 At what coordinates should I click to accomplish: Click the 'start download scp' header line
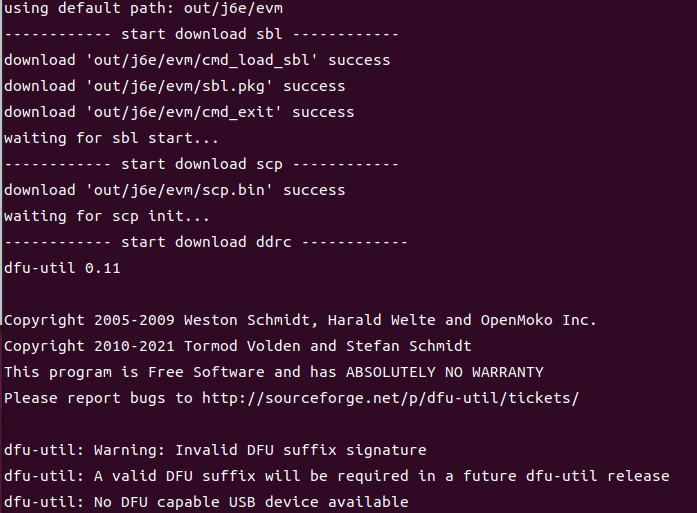200,164
